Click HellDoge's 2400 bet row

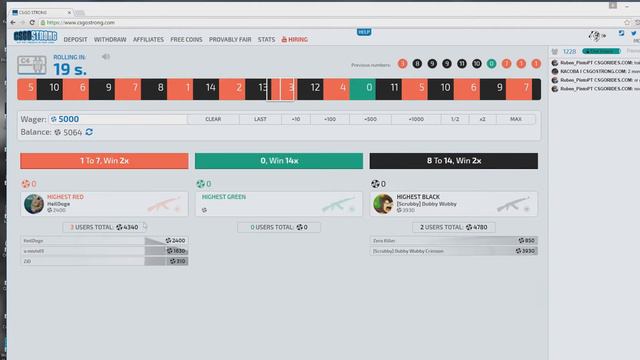[104, 240]
